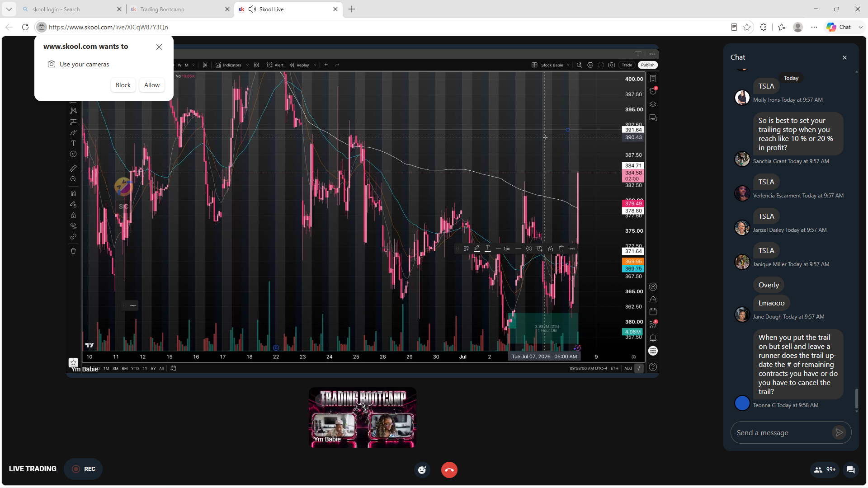
Task: Open the Copilot Chat button
Action: coord(839,27)
